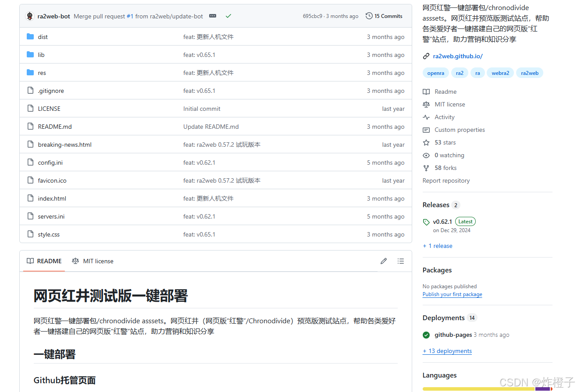Click the ra topic tag
The width and height of the screenshot is (581, 392).
pos(478,73)
